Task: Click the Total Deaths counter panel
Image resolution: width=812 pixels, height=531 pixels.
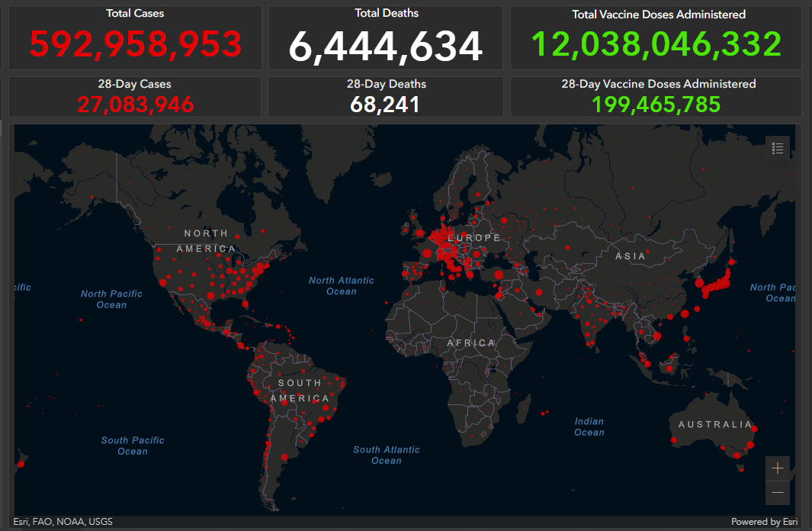Action: pyautogui.click(x=386, y=37)
